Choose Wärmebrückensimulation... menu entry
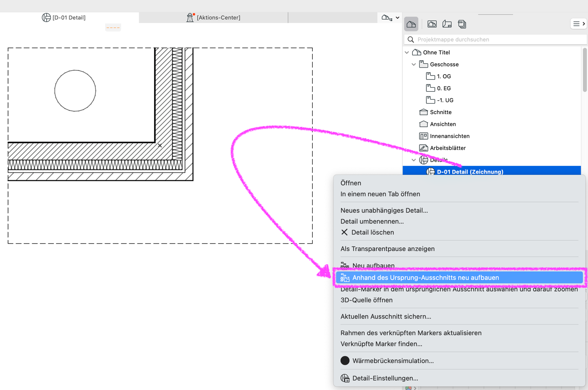Image resolution: width=588 pixels, height=390 pixels. (x=393, y=361)
